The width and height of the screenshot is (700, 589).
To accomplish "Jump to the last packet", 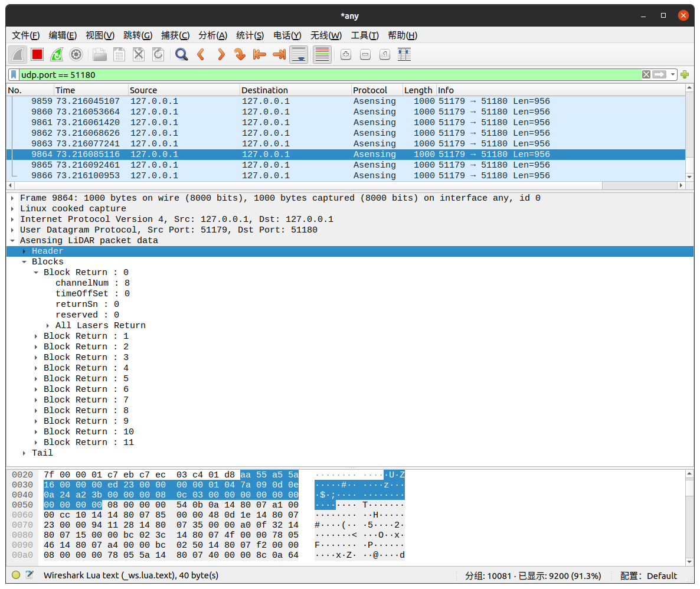I will 278,54.
